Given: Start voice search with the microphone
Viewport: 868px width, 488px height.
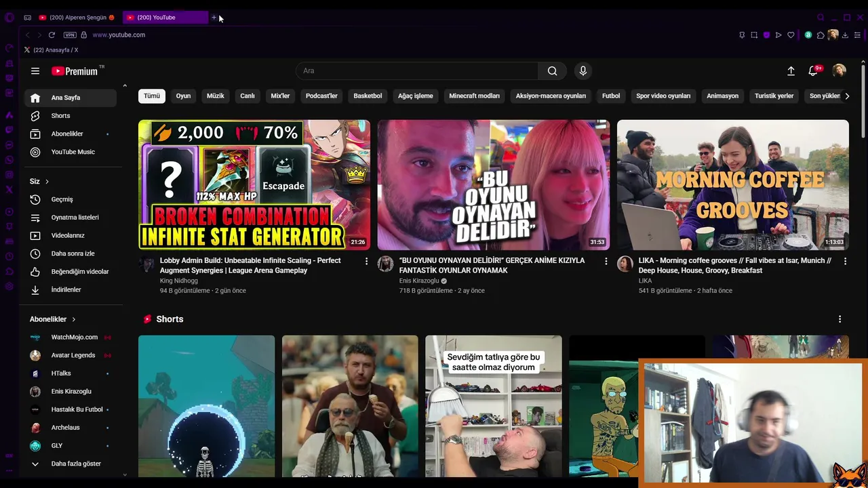Looking at the screenshot, I should coord(583,70).
